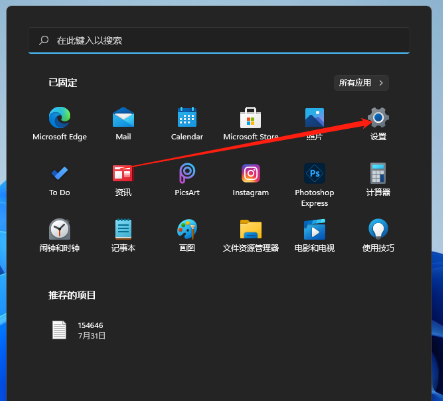
Task: Open recommended file 154646
Action: [79, 330]
